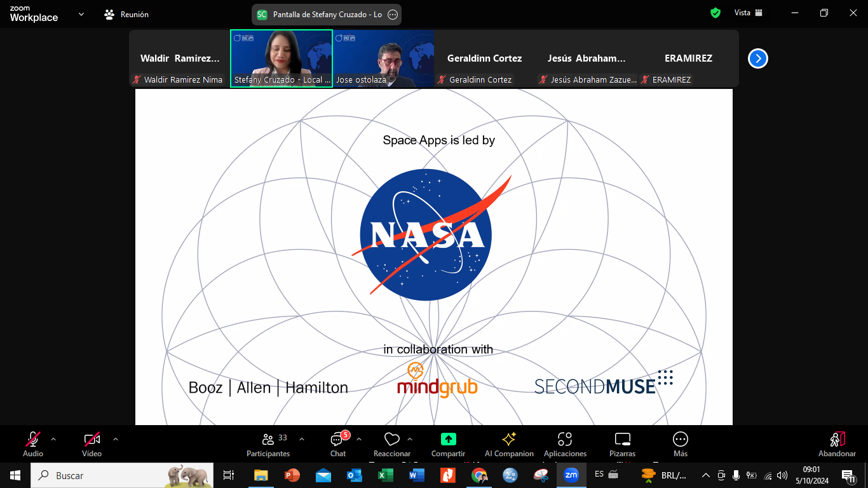Click the Windows Start button
The image size is (868, 488).
15,475
